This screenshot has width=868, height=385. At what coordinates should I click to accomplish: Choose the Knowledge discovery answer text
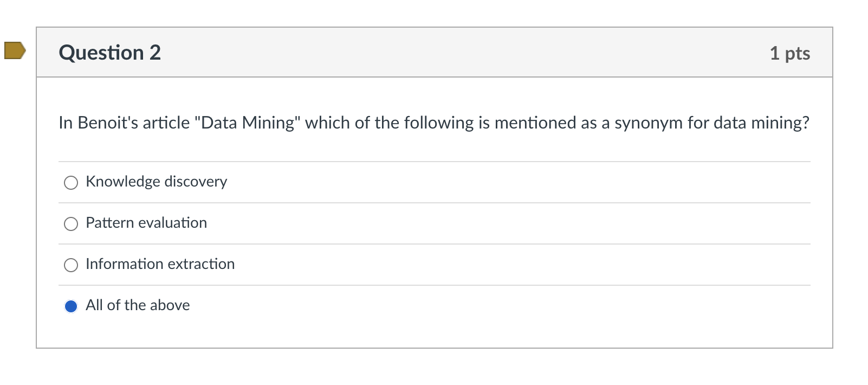[x=157, y=182]
